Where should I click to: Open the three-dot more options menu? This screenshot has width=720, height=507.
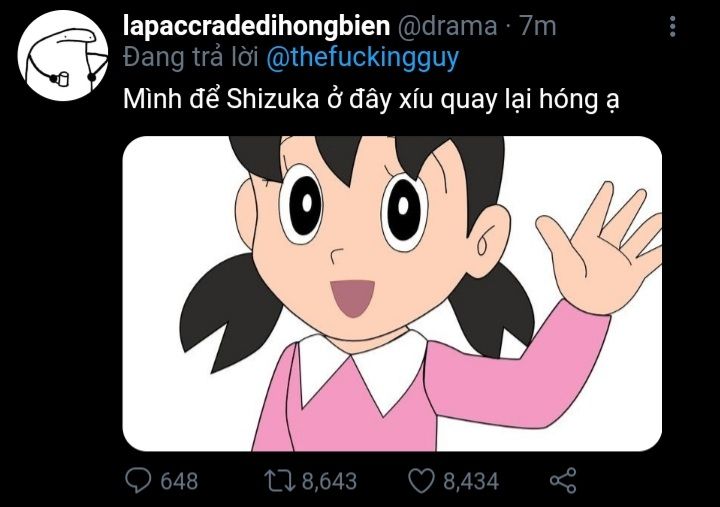tap(673, 26)
